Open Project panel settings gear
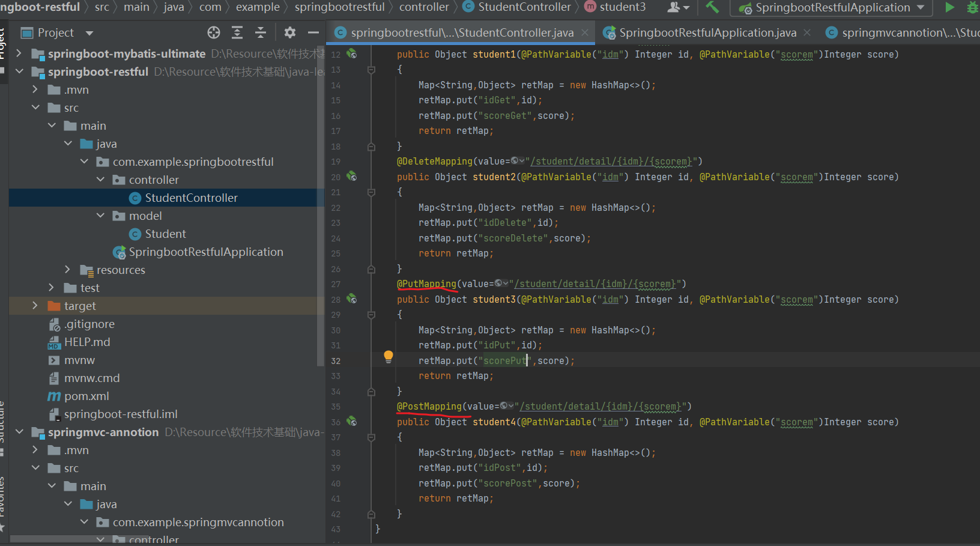Viewport: 980px width, 546px height. [x=290, y=32]
